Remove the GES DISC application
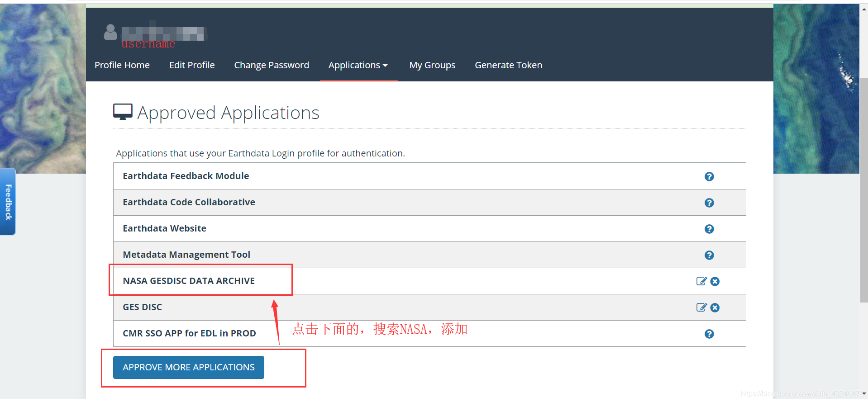 click(x=715, y=307)
